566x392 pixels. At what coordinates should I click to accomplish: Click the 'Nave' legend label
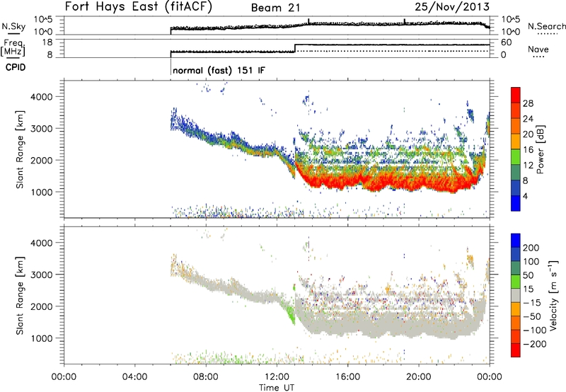pyautogui.click(x=538, y=49)
